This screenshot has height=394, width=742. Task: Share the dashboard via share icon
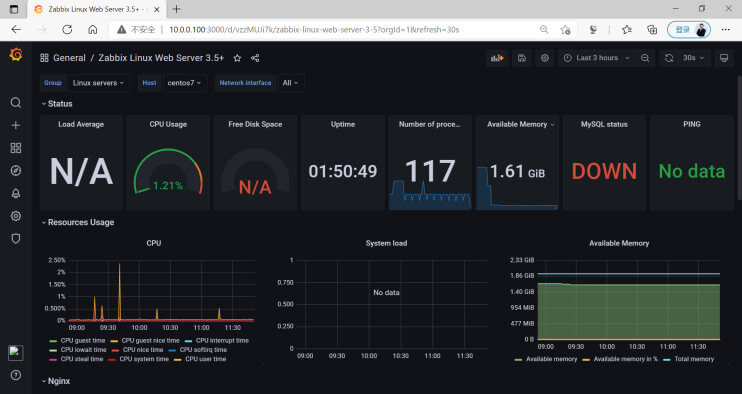pos(255,58)
